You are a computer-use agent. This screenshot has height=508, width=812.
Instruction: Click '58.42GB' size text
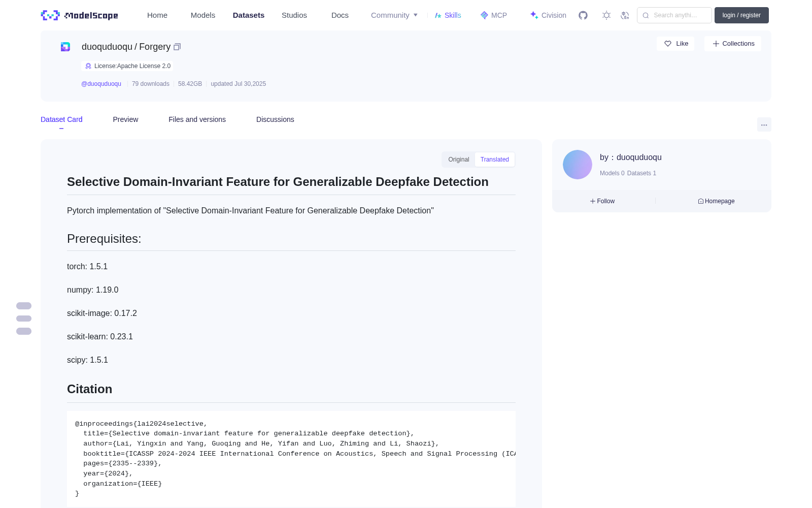point(190,84)
